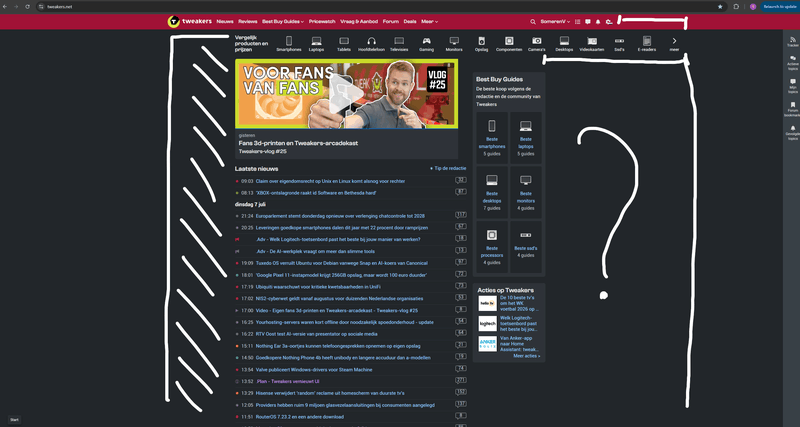Open comments count 271 on Plan article
Viewport: 800px width, 427px height.
pos(461,381)
